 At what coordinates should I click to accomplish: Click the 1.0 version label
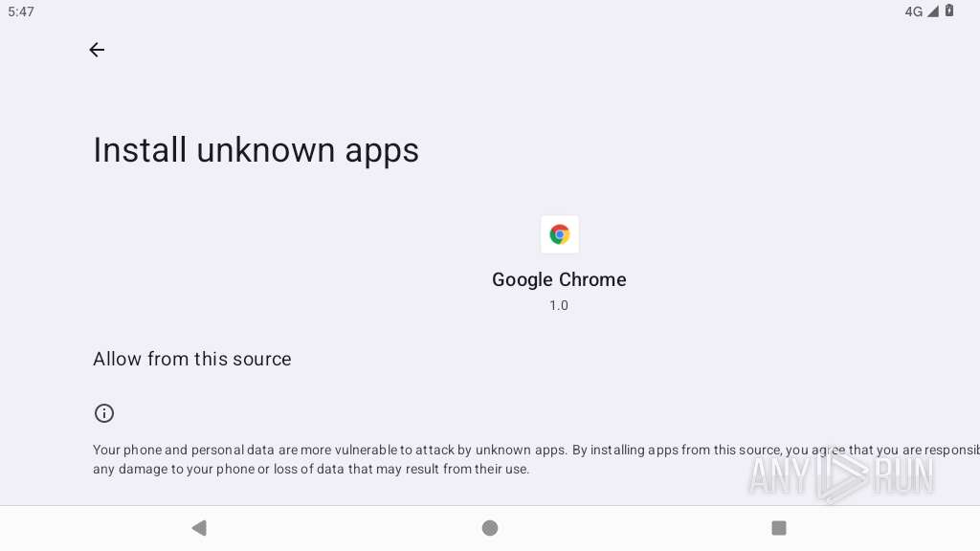click(x=559, y=305)
